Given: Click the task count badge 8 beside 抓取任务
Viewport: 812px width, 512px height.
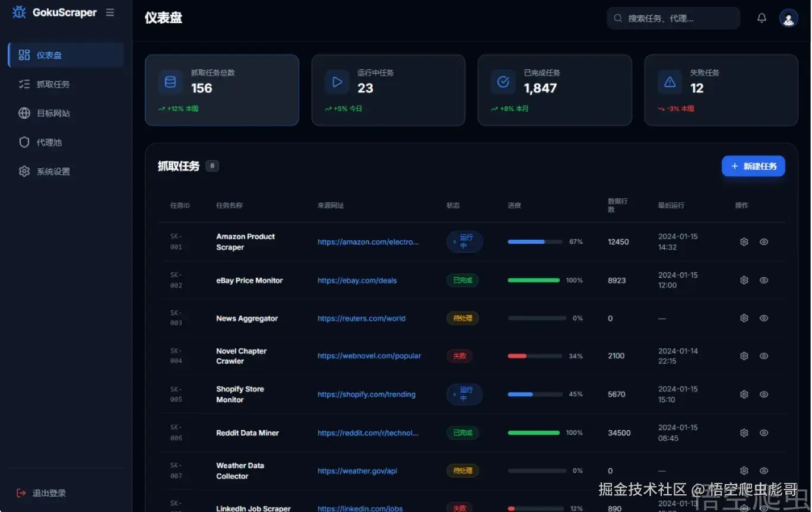Looking at the screenshot, I should point(212,166).
